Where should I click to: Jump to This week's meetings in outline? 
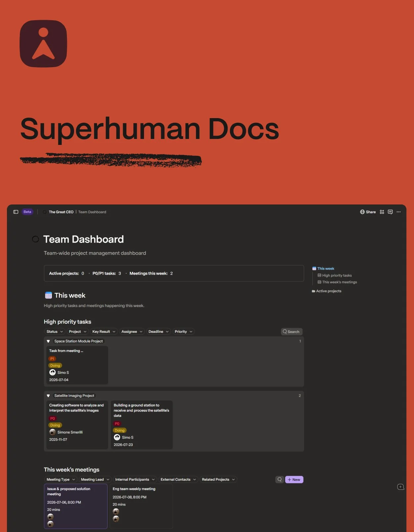(x=340, y=282)
